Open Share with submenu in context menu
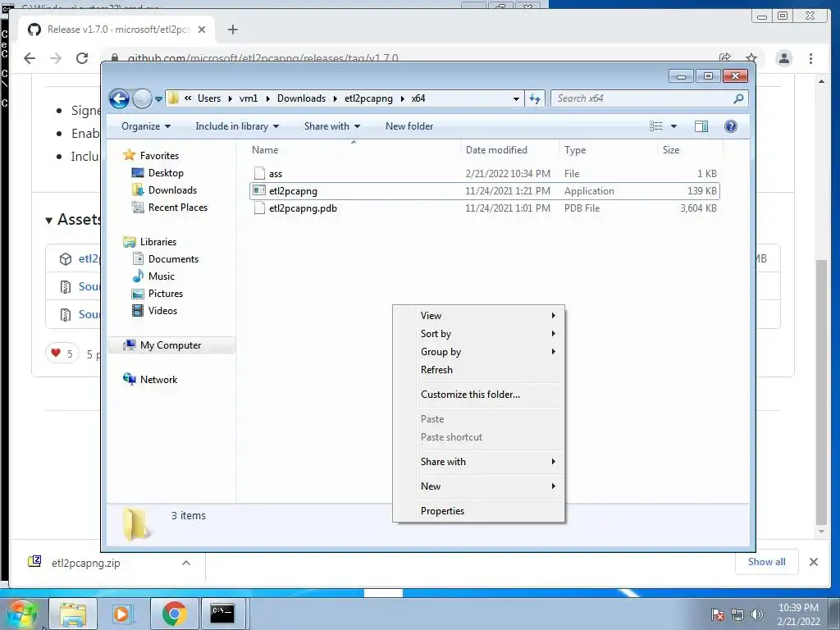This screenshot has width=840, height=630. pyautogui.click(x=478, y=462)
